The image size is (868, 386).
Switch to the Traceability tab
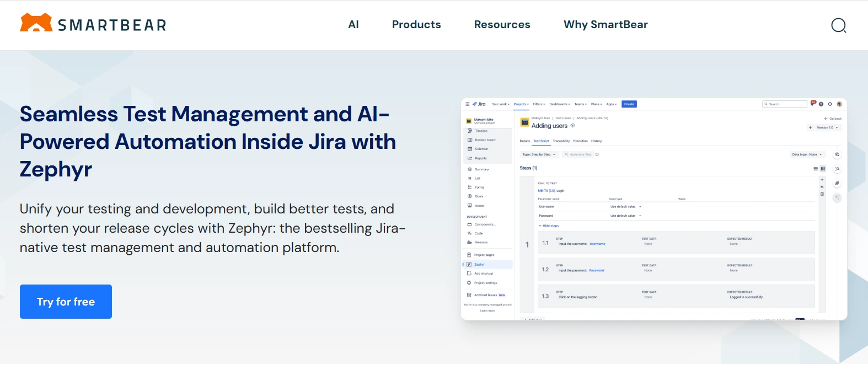click(561, 141)
